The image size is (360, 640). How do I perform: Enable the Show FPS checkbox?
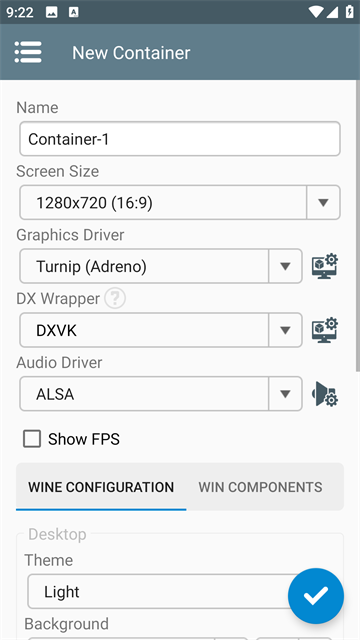pyautogui.click(x=32, y=439)
